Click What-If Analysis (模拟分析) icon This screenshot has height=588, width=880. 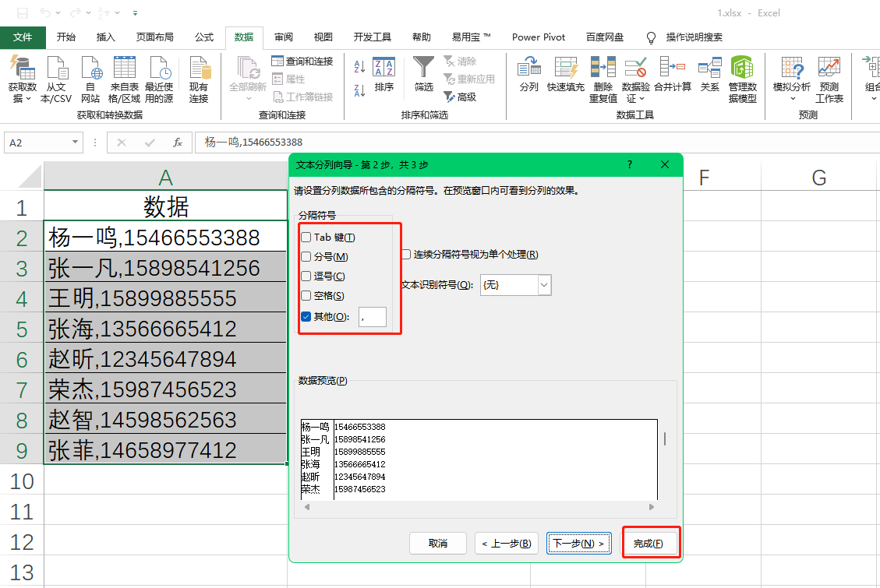click(x=792, y=69)
